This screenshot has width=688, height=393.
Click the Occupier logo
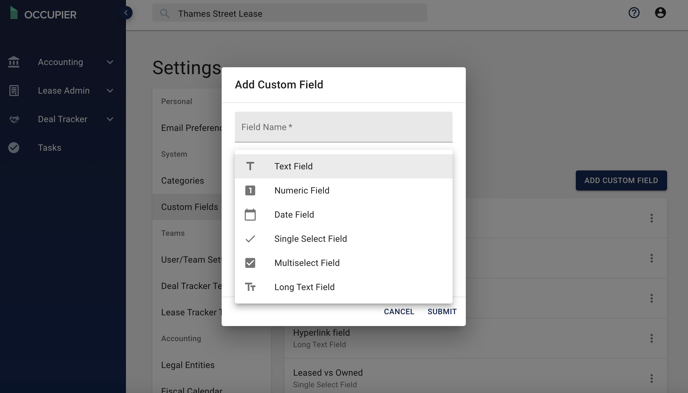pos(43,14)
